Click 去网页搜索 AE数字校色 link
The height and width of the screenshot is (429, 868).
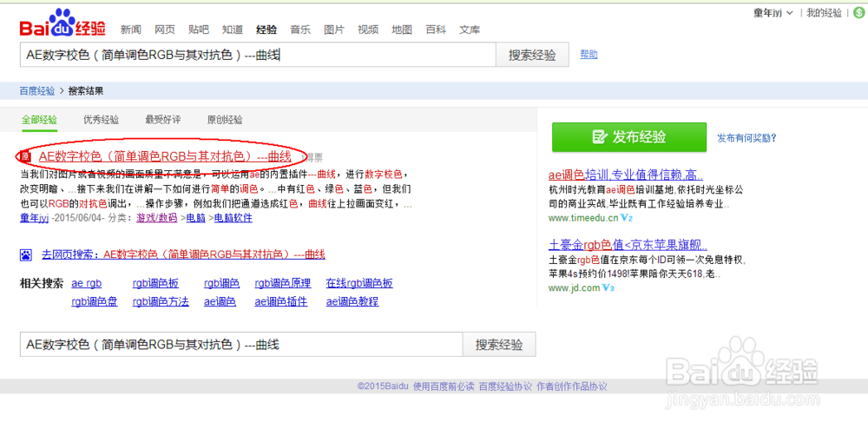183,254
